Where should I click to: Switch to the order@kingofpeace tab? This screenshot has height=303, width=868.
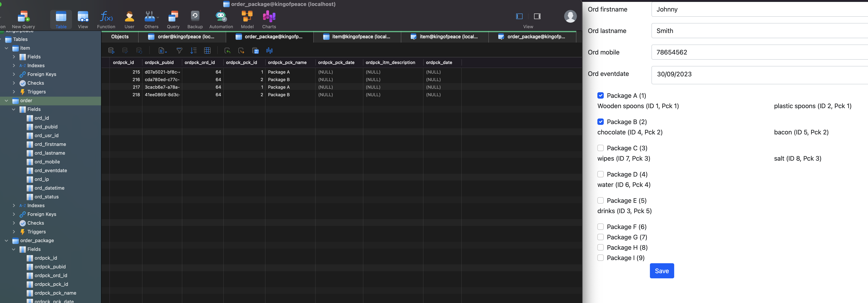tap(182, 37)
